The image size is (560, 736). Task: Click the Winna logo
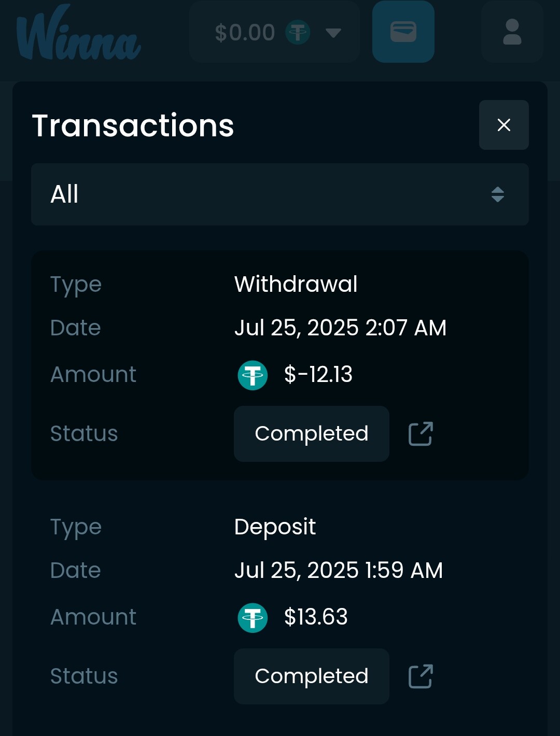click(x=78, y=33)
